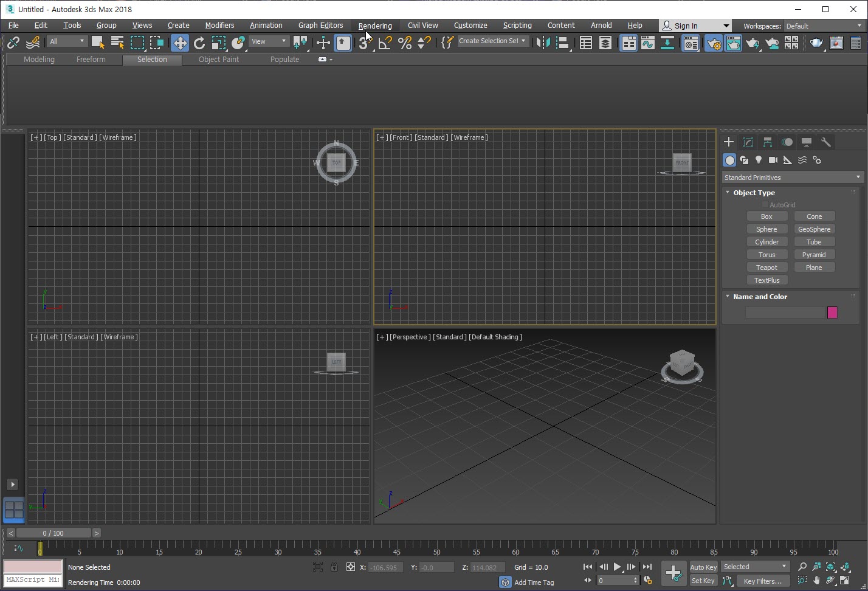Open the Mirror tool

click(543, 43)
